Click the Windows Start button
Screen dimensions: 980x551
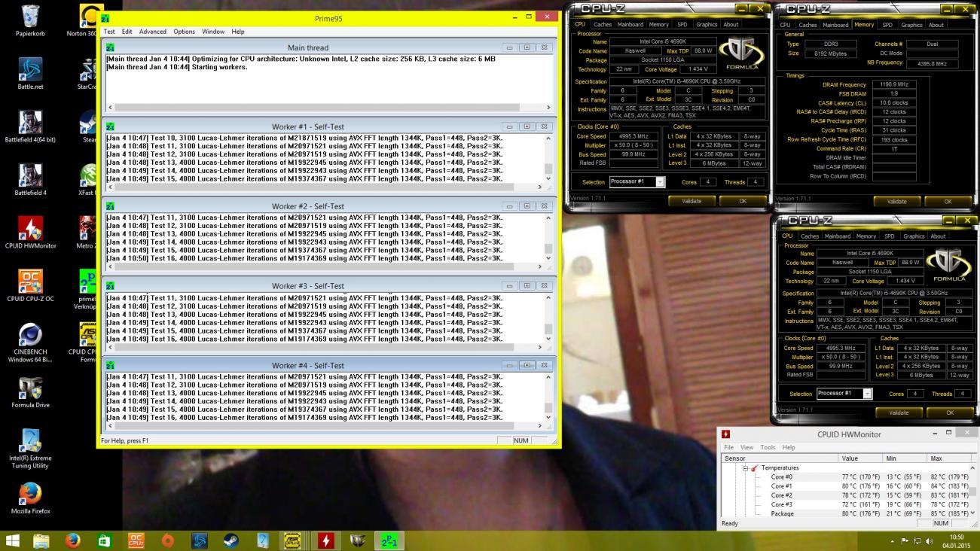[14, 540]
